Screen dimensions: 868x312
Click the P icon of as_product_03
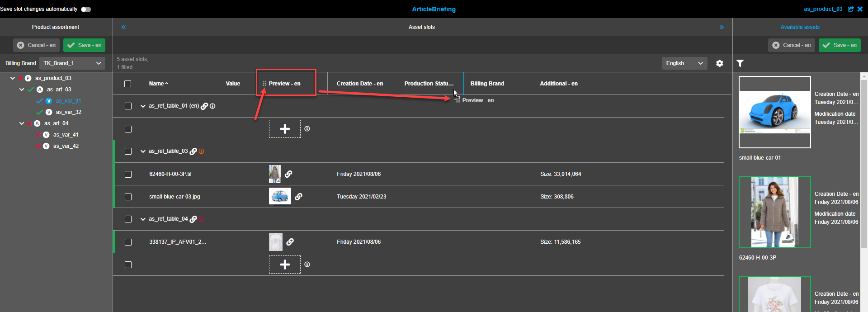[28, 78]
